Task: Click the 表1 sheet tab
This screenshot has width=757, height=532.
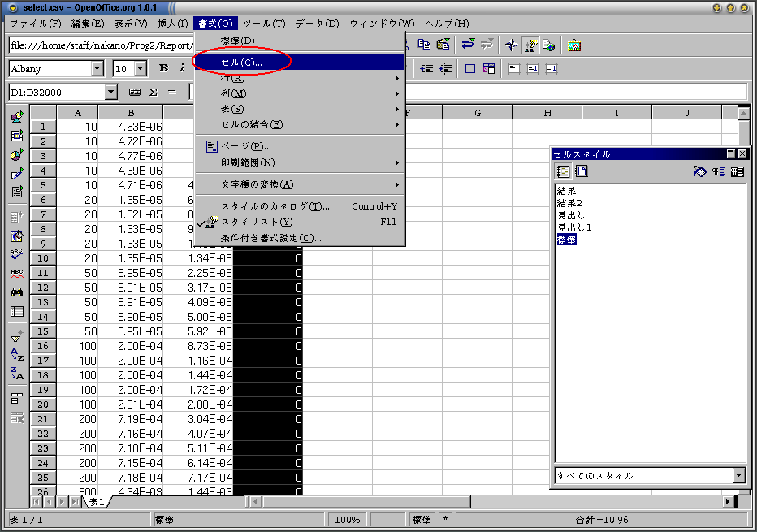Action: pos(97,502)
